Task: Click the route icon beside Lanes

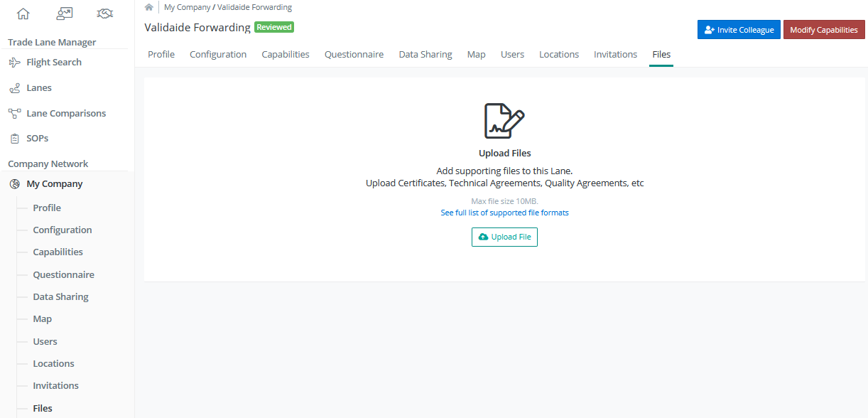Action: 14,88
